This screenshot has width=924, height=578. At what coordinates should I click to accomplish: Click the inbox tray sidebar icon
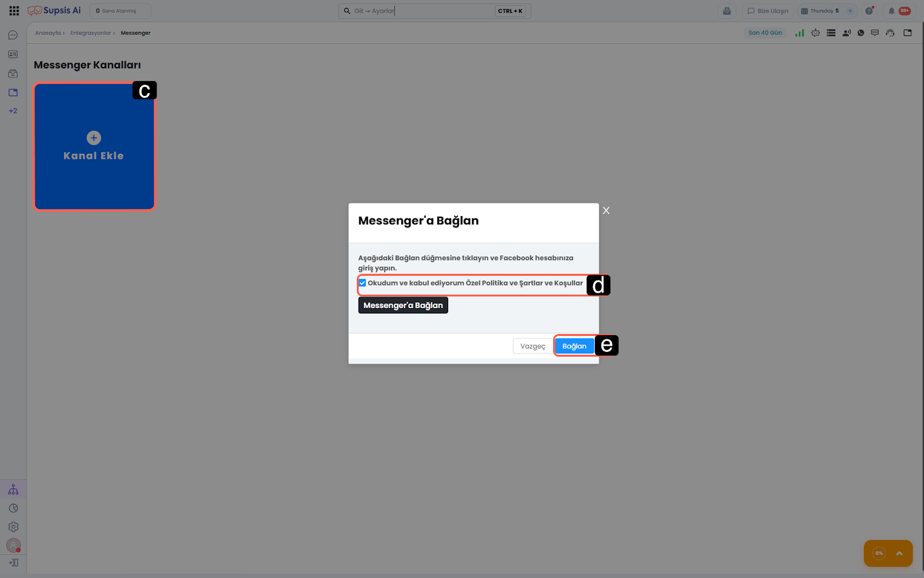point(13,73)
